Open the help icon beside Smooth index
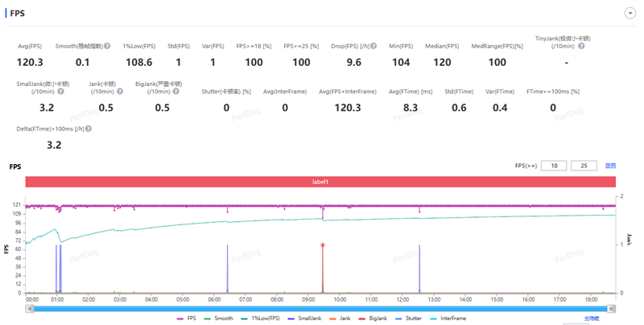The height and width of the screenshot is (325, 644). tap(107, 46)
